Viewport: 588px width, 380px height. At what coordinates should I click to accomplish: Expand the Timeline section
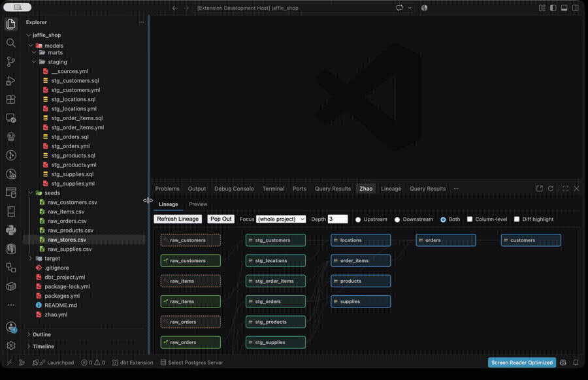click(x=29, y=346)
